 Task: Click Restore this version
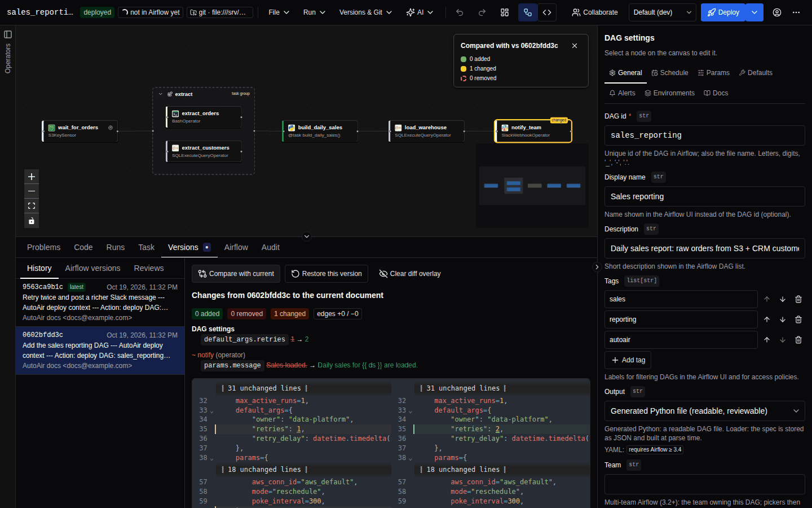click(326, 274)
